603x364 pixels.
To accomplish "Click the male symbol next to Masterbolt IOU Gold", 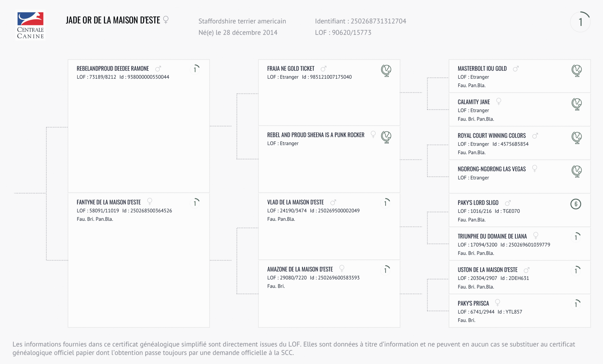I will pyautogui.click(x=516, y=69).
